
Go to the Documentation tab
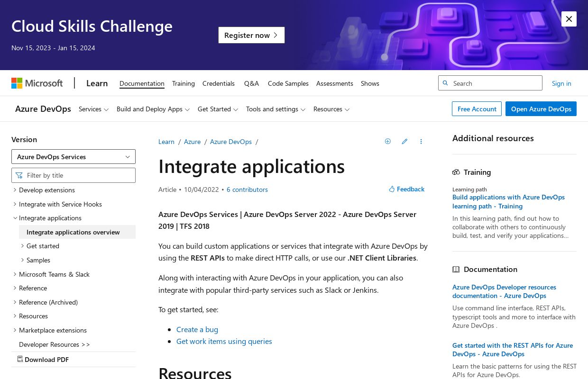(142, 83)
